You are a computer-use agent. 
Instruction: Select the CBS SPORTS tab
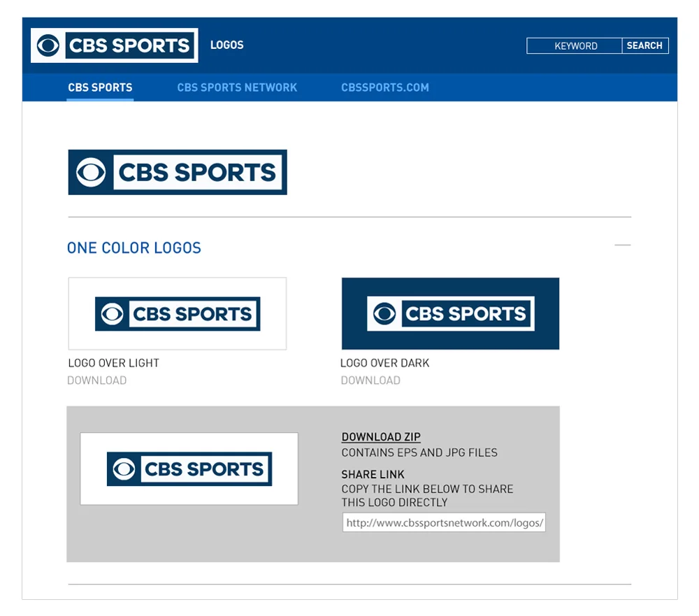click(x=100, y=87)
